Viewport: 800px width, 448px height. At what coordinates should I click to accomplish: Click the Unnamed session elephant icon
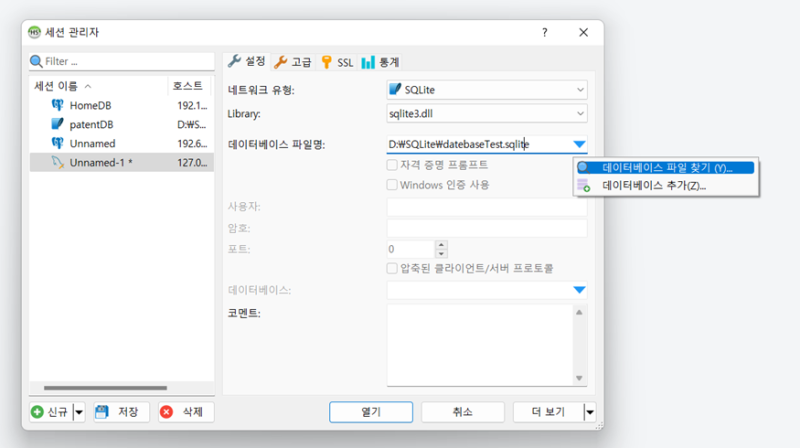click(x=57, y=143)
